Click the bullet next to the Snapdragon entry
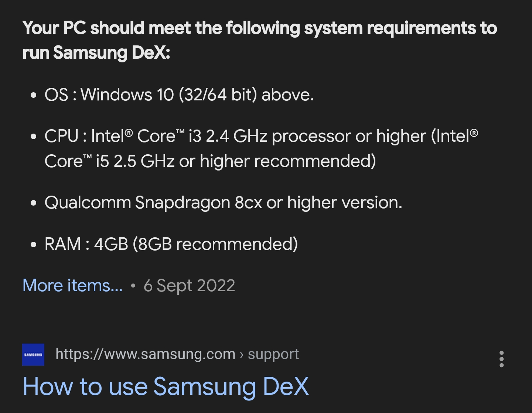The width and height of the screenshot is (532, 413). (x=34, y=202)
